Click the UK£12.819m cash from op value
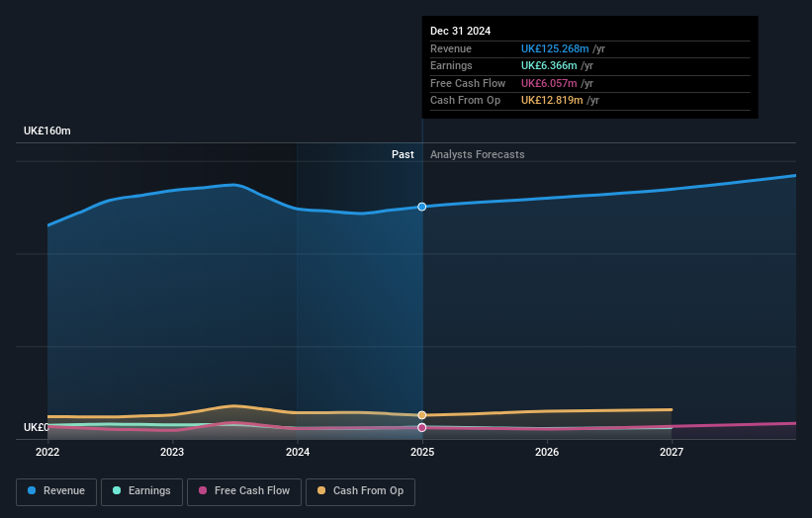This screenshot has height=518, width=812. click(552, 101)
